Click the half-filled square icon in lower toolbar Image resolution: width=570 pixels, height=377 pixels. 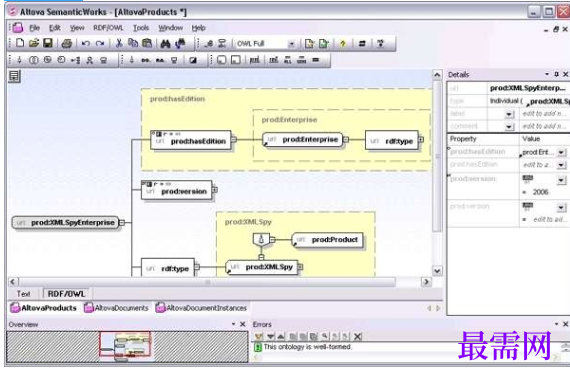193,60
